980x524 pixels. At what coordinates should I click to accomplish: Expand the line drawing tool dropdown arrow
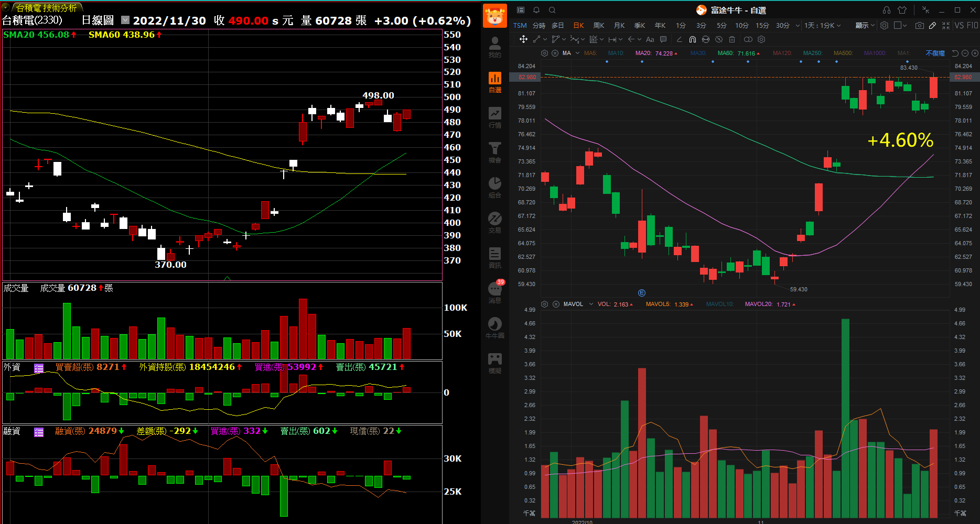[545, 39]
